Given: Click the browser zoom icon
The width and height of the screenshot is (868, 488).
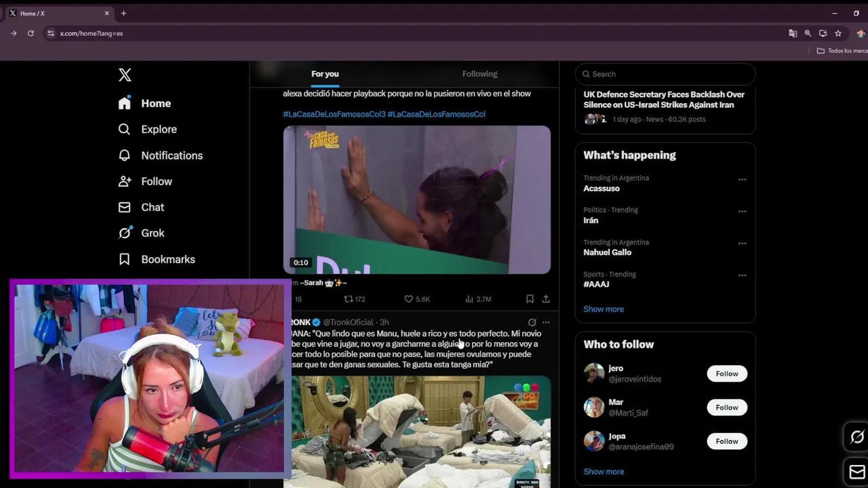Looking at the screenshot, I should point(808,33).
